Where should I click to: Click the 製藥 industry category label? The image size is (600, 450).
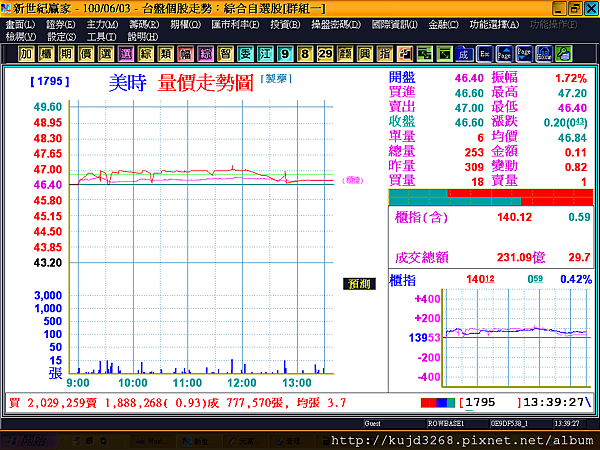[276, 79]
